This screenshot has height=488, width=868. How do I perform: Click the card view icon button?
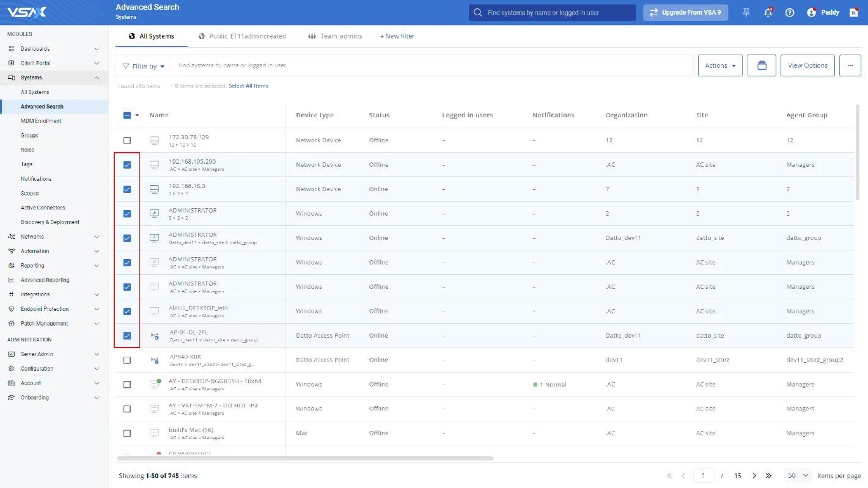click(x=762, y=65)
